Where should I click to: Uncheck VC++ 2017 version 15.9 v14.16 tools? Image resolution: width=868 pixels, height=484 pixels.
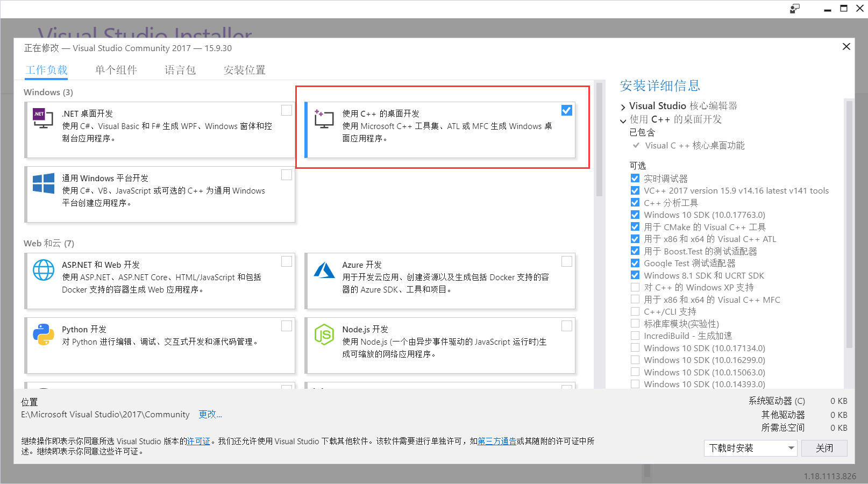(x=635, y=190)
